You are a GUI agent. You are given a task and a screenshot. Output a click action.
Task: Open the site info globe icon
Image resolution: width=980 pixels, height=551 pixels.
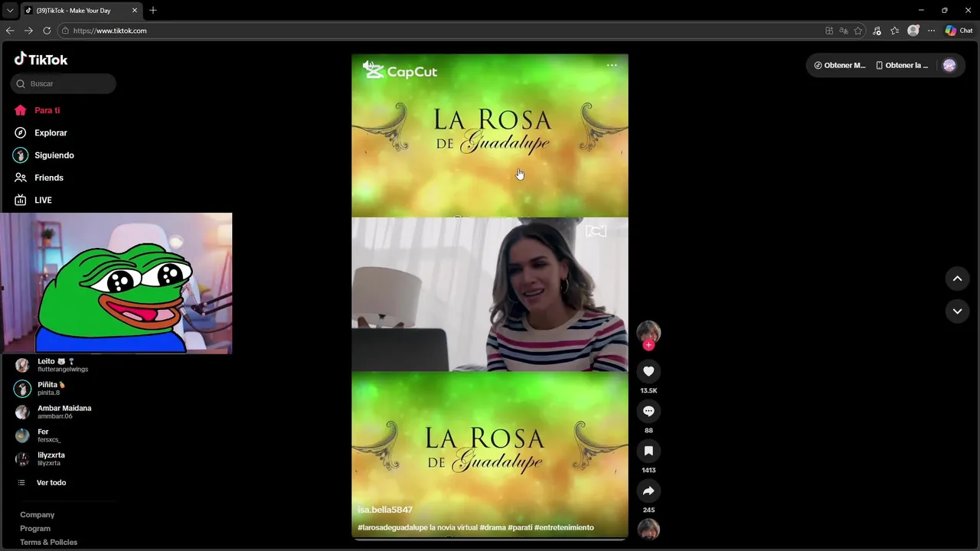click(x=64, y=31)
